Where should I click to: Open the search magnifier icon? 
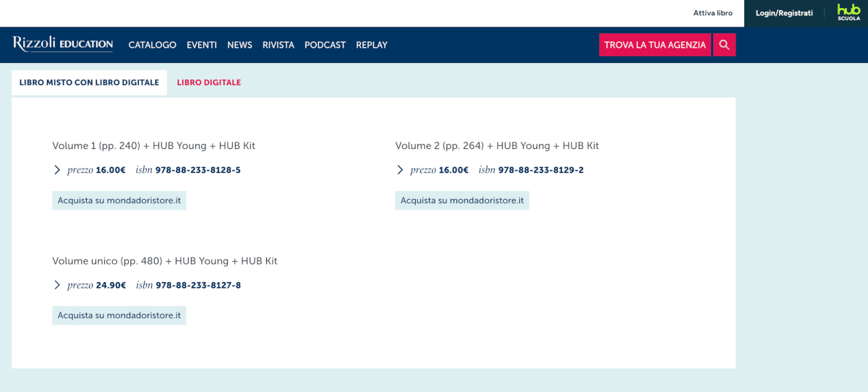(724, 45)
